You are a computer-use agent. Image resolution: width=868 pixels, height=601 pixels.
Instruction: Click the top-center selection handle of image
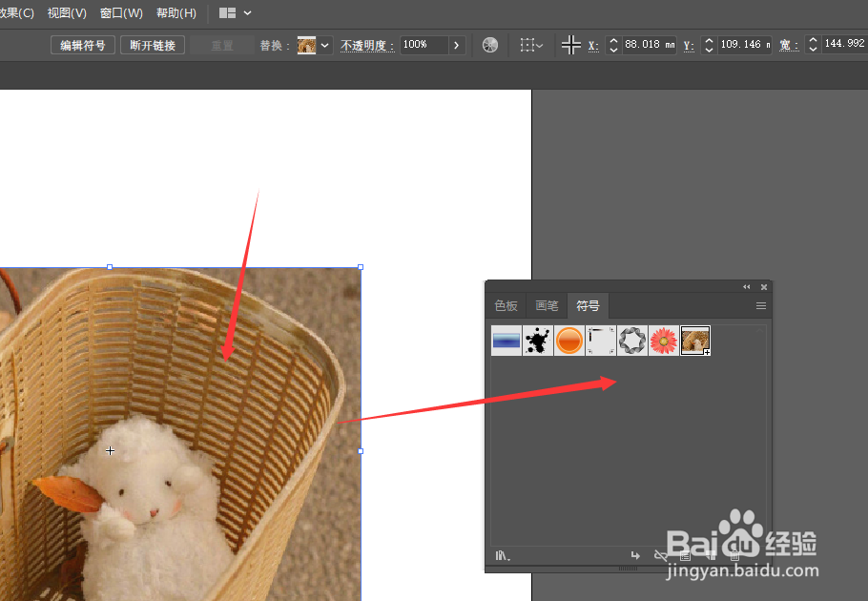point(110,267)
